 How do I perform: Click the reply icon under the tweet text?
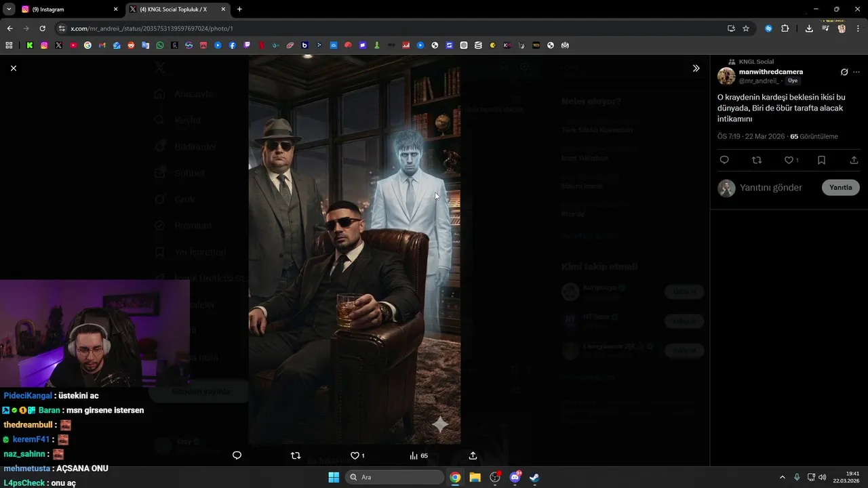click(x=724, y=160)
